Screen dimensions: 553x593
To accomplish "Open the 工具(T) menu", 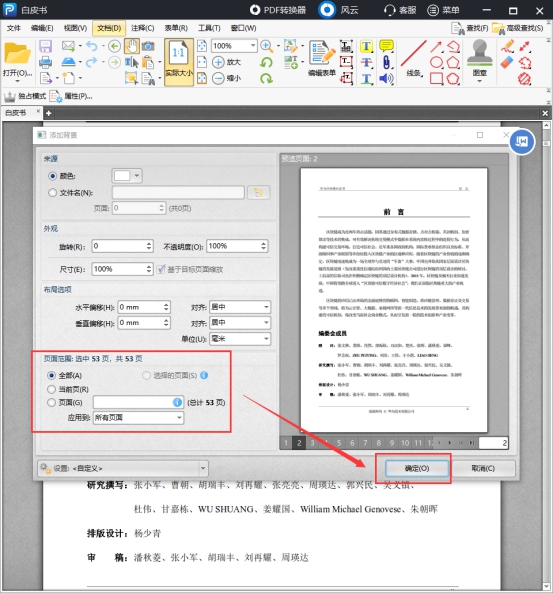I will [x=209, y=28].
